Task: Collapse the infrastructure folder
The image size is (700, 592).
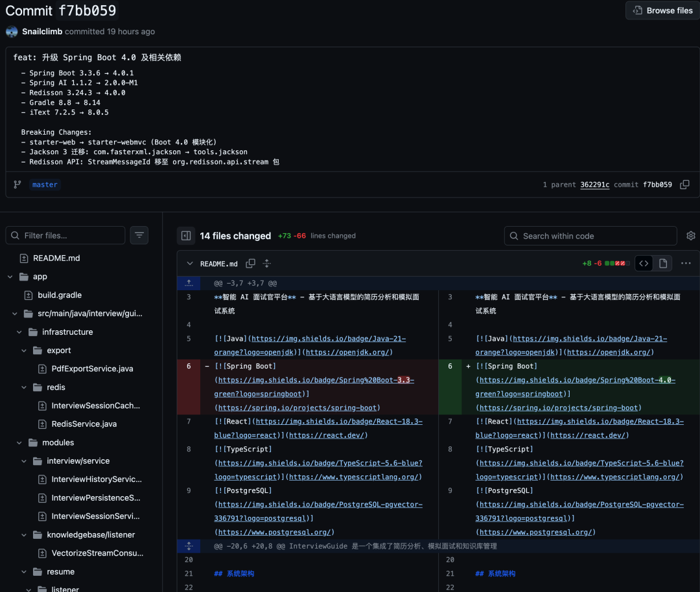Action: click(x=19, y=332)
